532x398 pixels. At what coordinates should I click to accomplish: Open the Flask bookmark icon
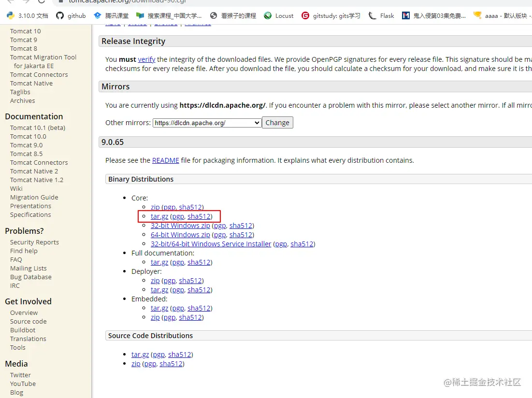372,15
